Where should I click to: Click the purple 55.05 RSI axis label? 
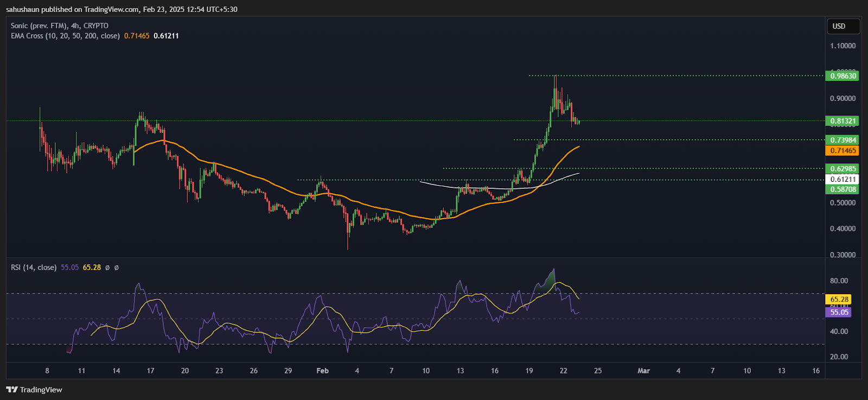coord(839,312)
